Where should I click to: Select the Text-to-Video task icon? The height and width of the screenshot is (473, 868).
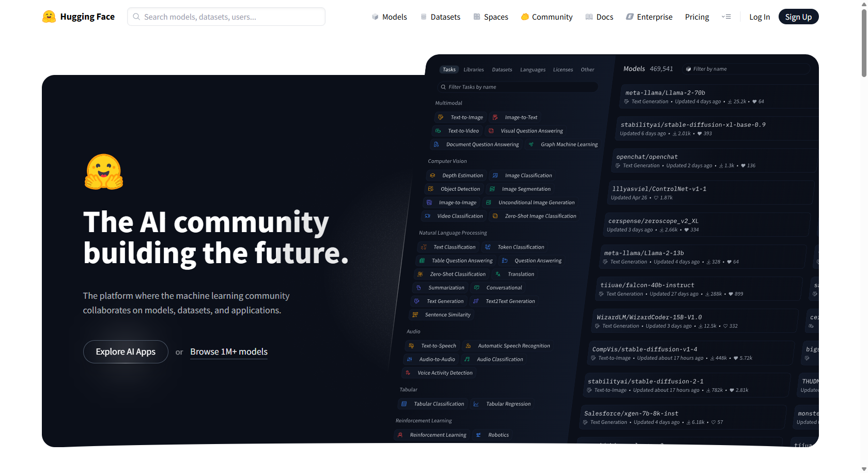[x=438, y=131]
